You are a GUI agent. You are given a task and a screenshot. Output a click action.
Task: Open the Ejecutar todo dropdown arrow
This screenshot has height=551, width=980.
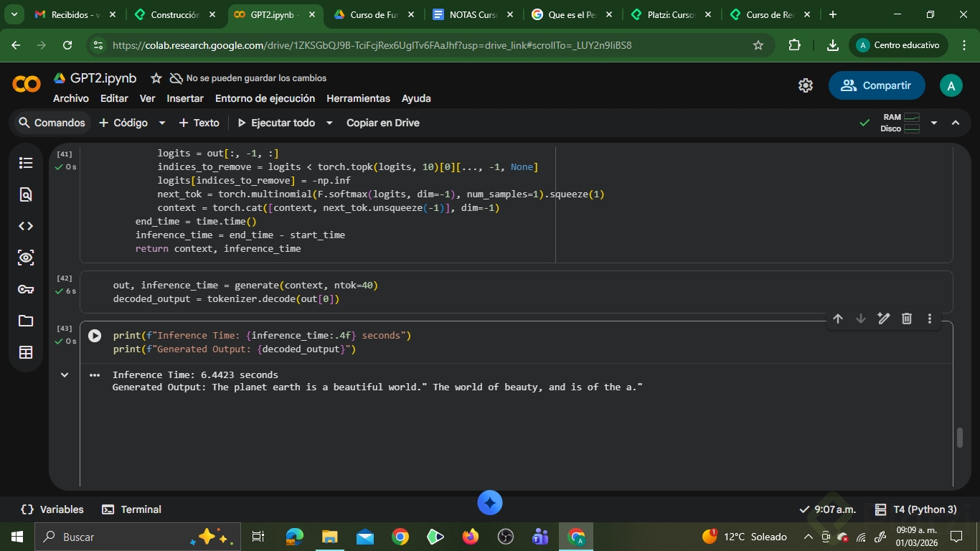pos(329,123)
